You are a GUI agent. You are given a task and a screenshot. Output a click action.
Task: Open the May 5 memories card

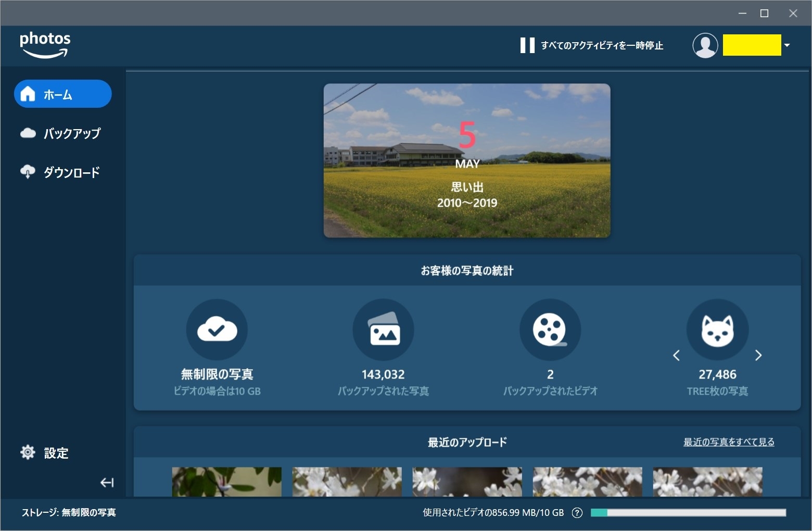tap(467, 160)
